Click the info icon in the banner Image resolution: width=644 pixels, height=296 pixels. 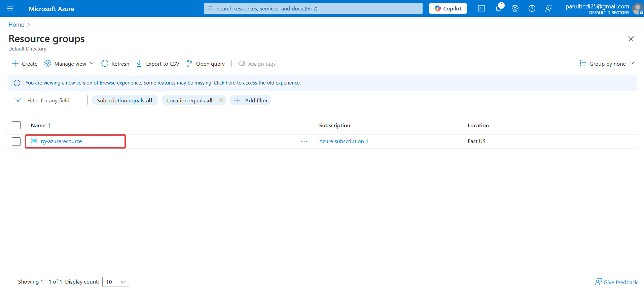tap(17, 83)
